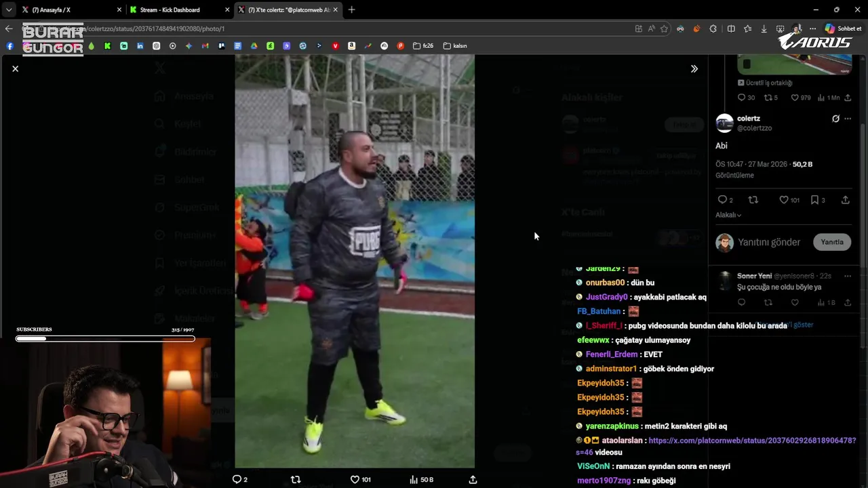Viewport: 868px width, 488px height.
Task: Retweet colertz's tweet in the sidebar
Action: 753,200
